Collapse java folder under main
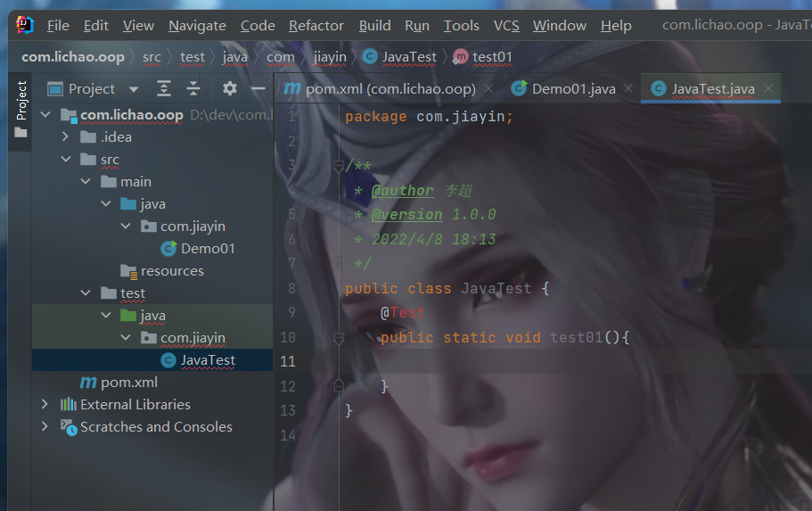 point(106,203)
